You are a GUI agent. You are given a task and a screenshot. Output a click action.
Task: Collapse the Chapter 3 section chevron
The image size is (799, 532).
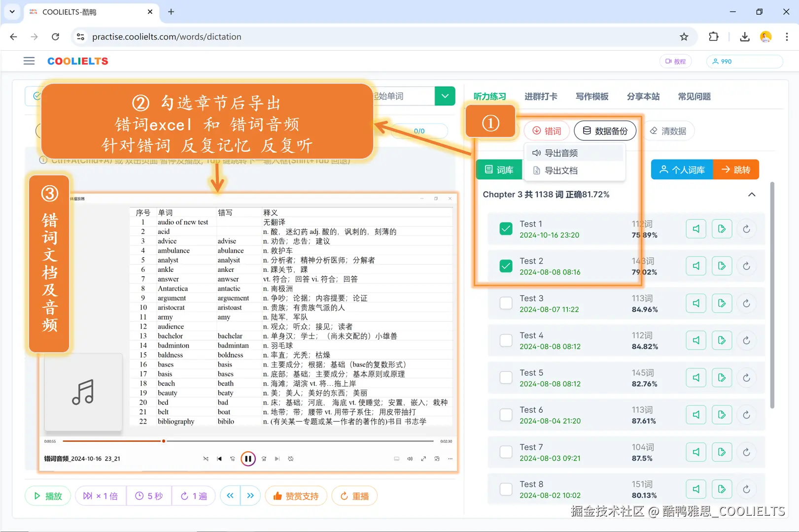(x=752, y=194)
